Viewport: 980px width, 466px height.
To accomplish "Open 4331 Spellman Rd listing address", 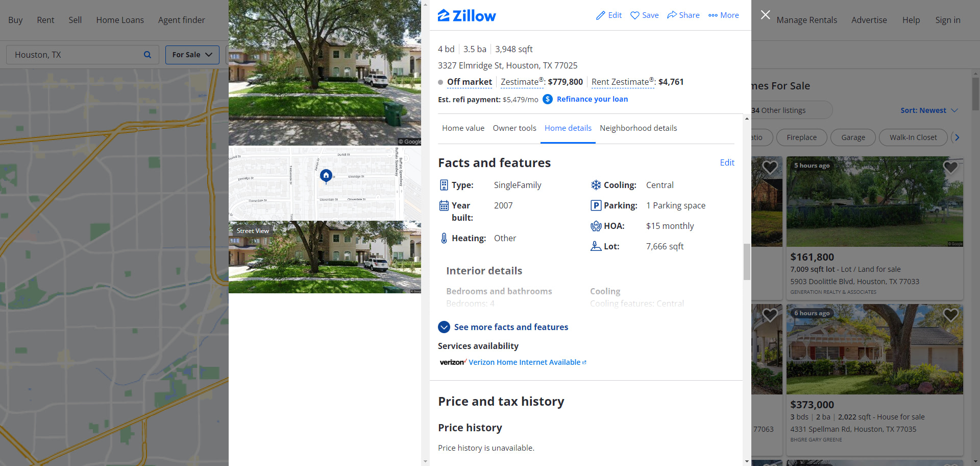I will 853,429.
